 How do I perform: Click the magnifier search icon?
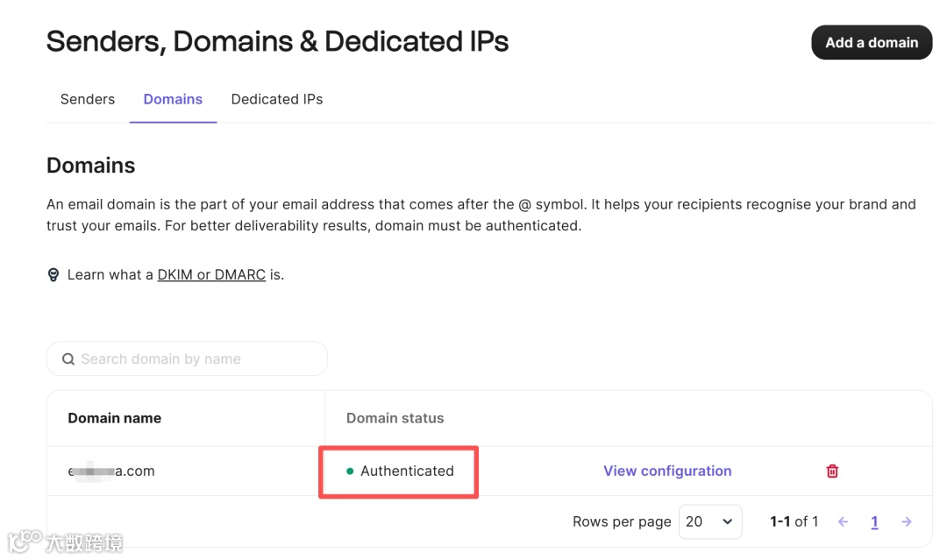[x=68, y=359]
